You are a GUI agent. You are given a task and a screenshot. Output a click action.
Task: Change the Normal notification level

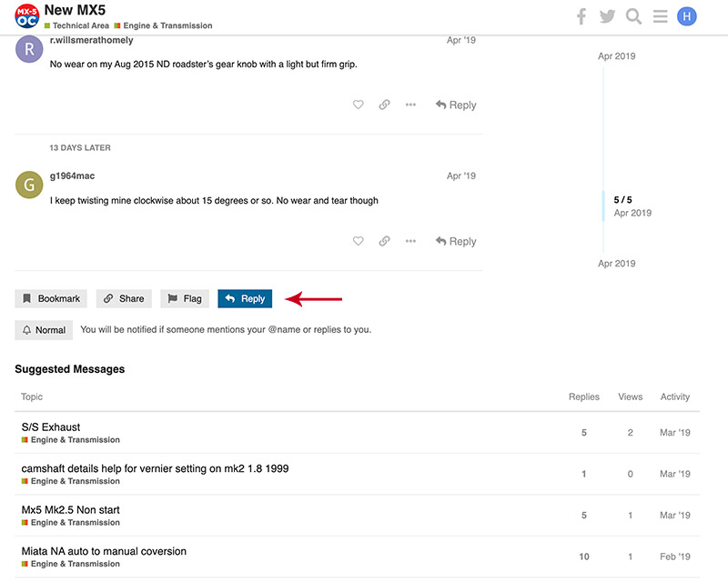click(x=44, y=329)
